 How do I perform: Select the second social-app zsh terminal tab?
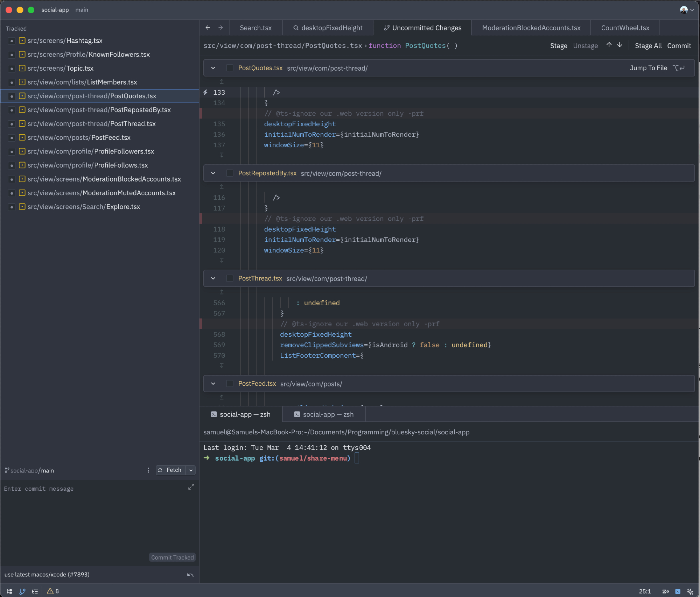pos(324,414)
